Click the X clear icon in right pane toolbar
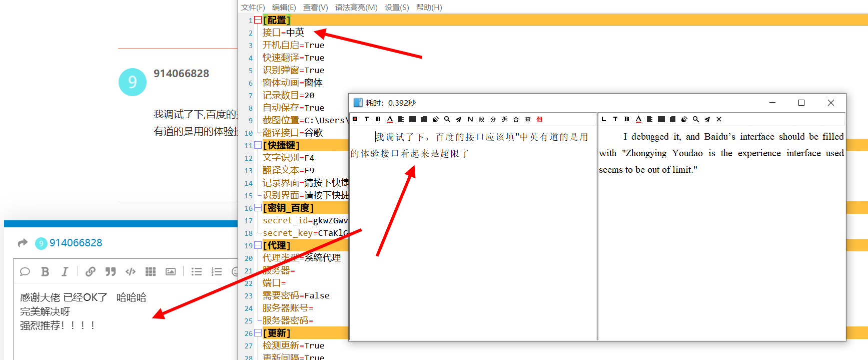Screen dimensions: 868x360 719,119
